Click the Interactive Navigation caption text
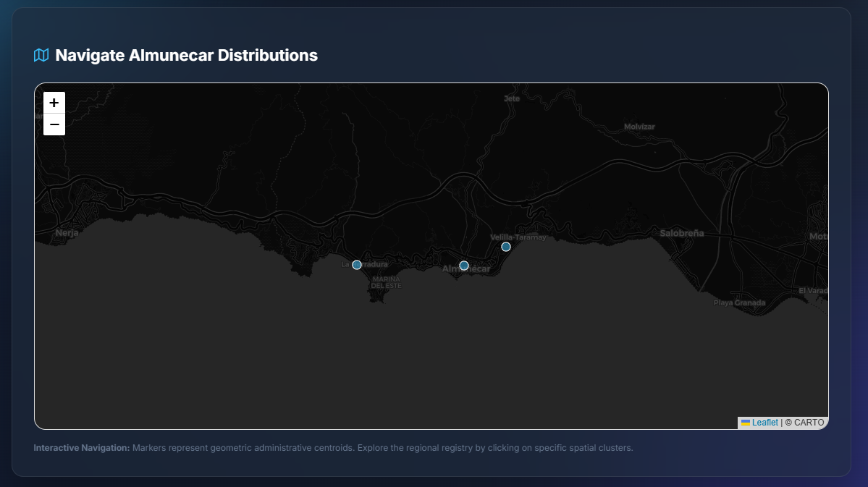The width and height of the screenshot is (868, 487). 333,448
